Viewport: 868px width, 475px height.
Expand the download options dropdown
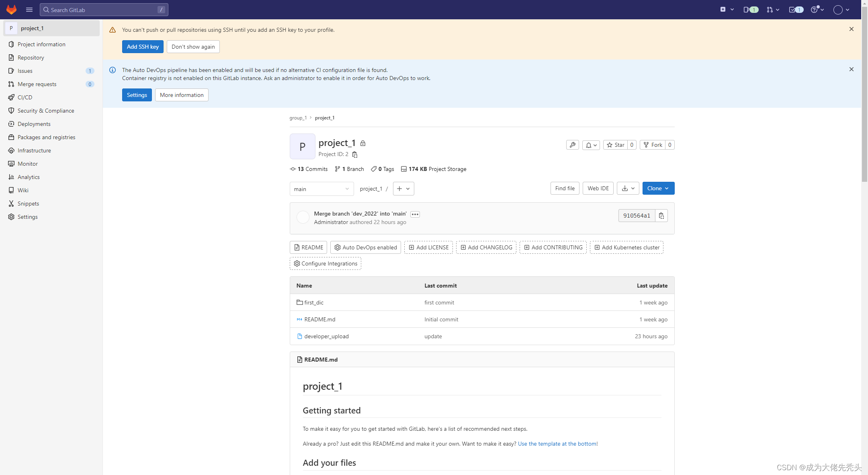(x=627, y=188)
